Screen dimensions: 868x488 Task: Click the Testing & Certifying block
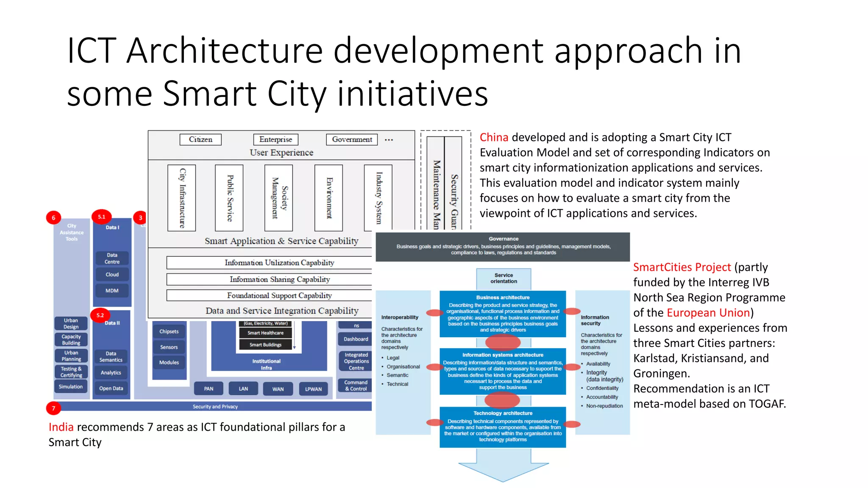71,372
